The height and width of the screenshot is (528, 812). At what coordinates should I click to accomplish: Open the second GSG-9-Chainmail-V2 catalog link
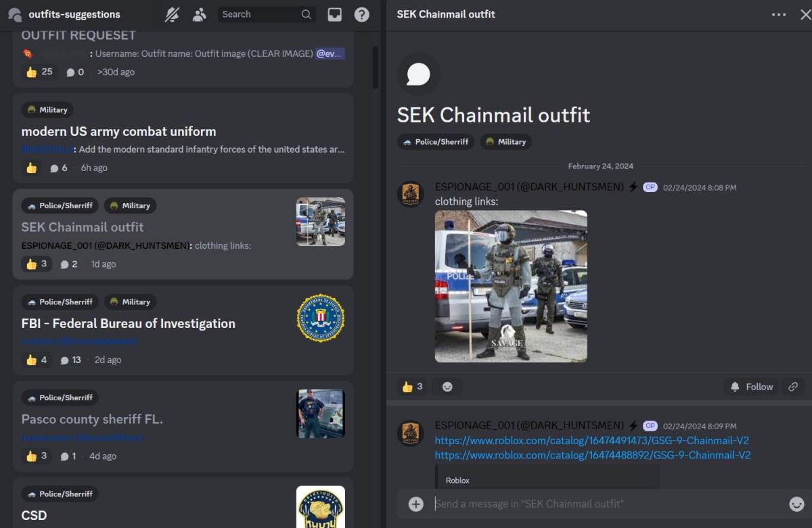(592, 455)
